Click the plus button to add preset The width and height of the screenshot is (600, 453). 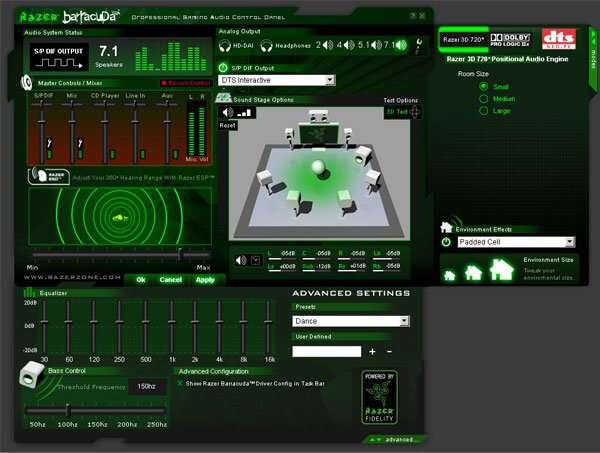pyautogui.click(x=372, y=351)
